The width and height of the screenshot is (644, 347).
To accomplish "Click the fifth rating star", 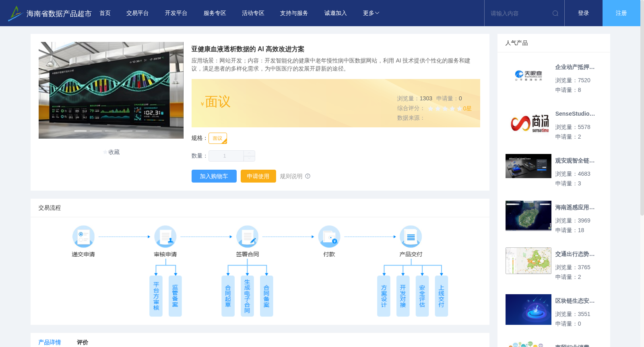I will (460, 108).
